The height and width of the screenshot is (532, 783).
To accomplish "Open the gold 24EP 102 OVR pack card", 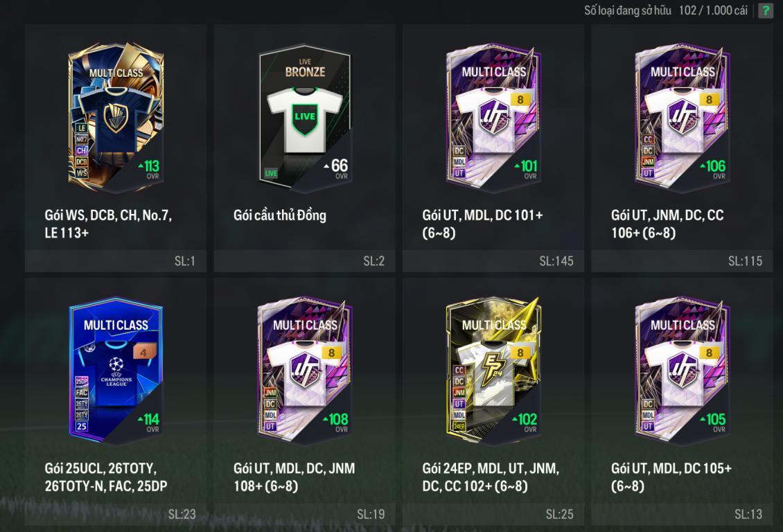I will [493, 371].
